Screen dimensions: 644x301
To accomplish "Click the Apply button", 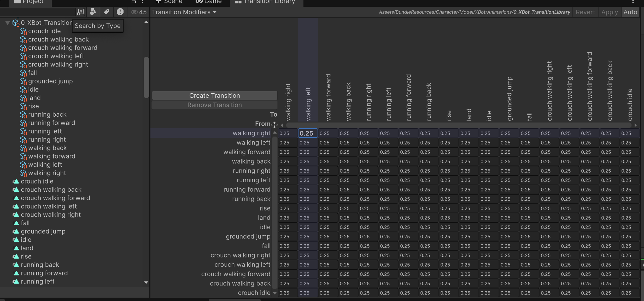I will [610, 12].
